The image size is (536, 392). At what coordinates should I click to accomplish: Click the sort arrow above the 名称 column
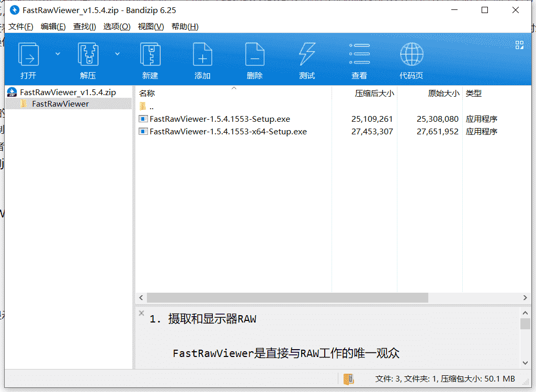pyautogui.click(x=234, y=88)
